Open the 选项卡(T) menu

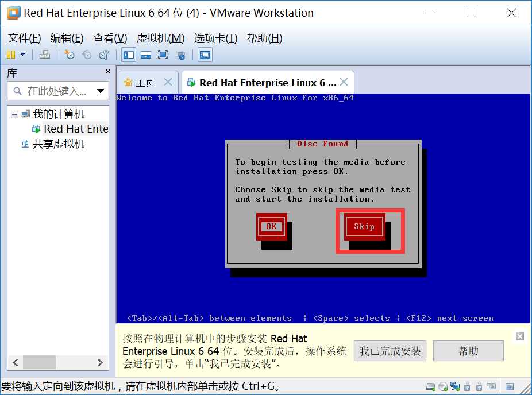(x=216, y=38)
